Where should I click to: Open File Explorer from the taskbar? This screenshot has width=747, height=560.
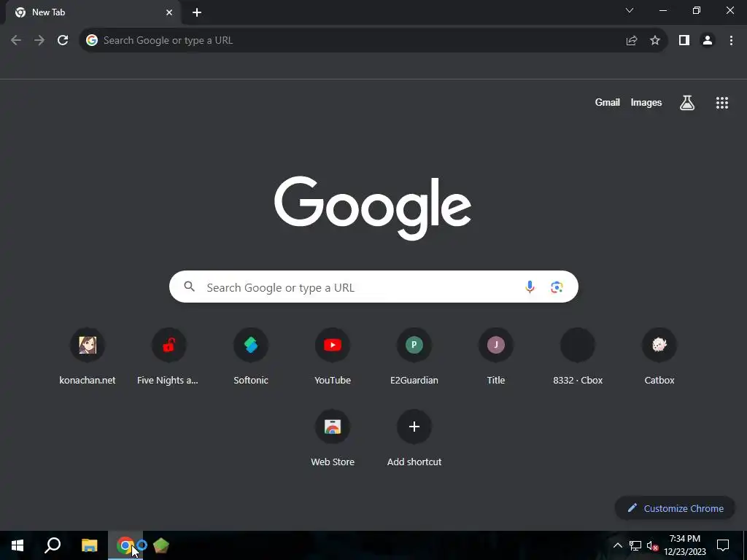[89, 545]
